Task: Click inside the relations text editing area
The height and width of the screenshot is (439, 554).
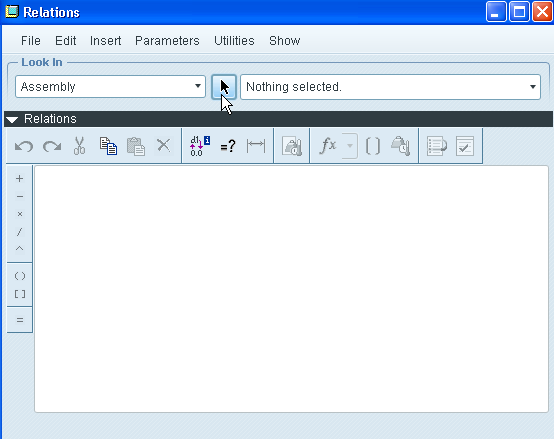Action: [291, 289]
